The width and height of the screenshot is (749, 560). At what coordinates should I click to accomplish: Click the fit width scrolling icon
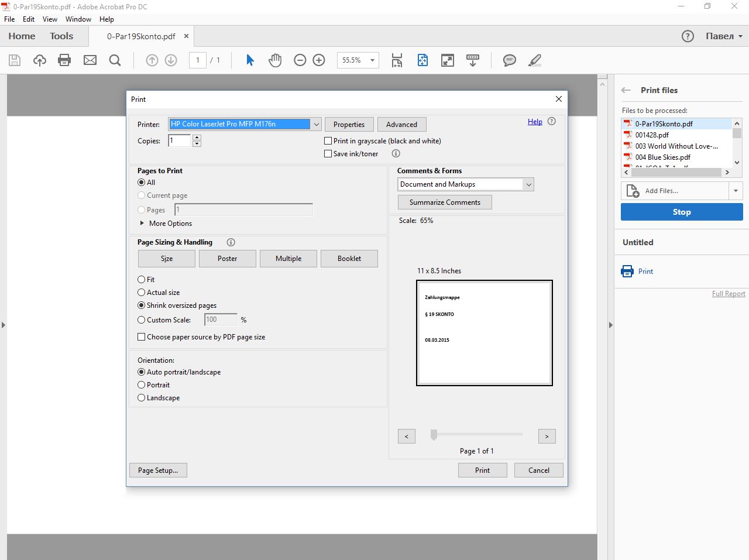(397, 60)
